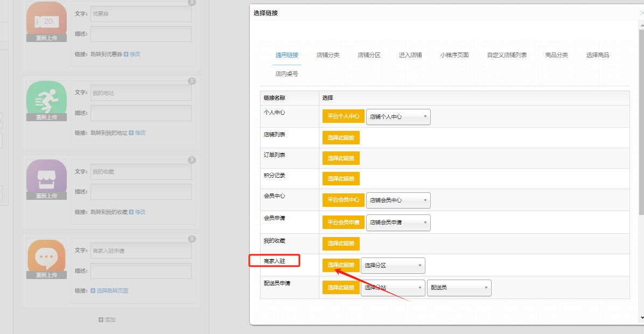The height and width of the screenshot is (334, 644).
Task: Switch to the 店铺分类 tab
Action: pos(328,55)
